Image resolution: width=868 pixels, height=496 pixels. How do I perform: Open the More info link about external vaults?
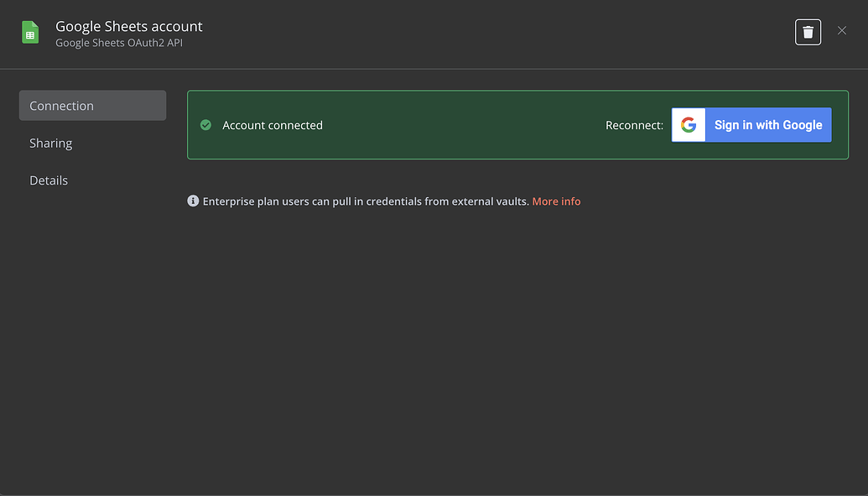click(x=556, y=201)
